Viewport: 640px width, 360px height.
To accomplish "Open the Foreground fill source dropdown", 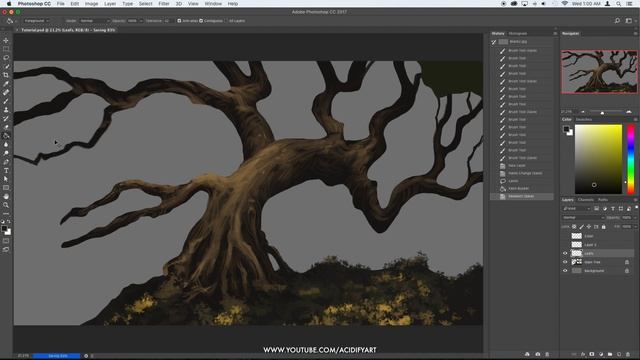I will (36, 21).
